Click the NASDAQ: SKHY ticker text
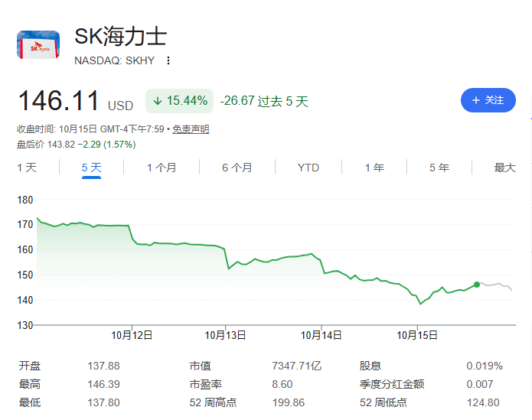 (x=114, y=60)
